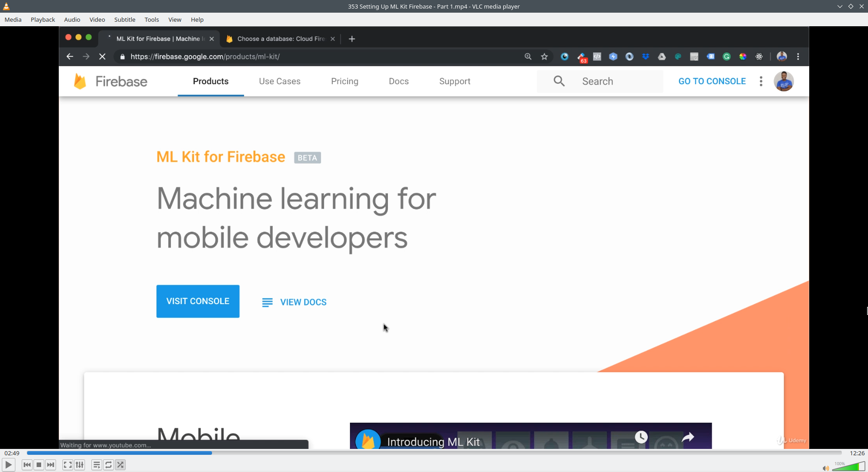Select the firebase.google.com address bar
This screenshot has width=868, height=472.
point(316,57)
